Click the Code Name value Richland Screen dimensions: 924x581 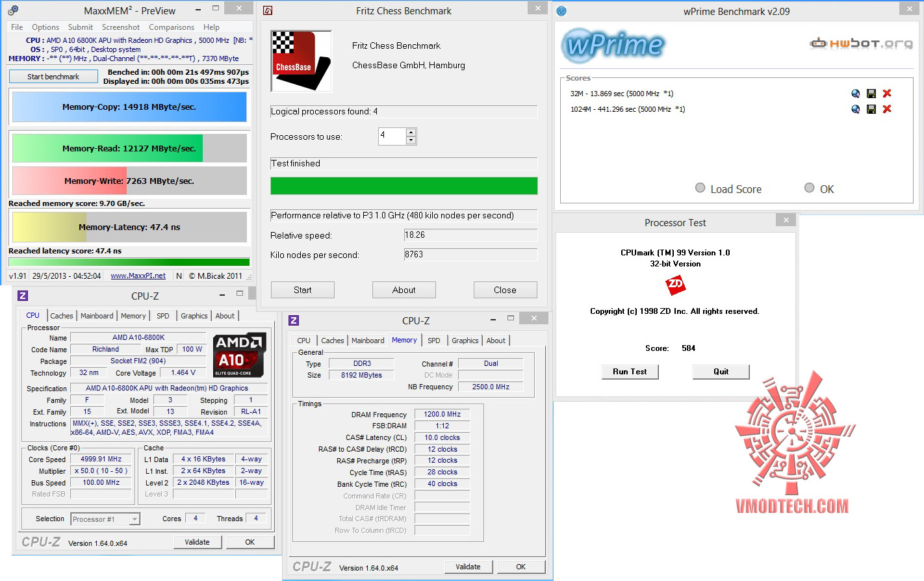click(105, 350)
